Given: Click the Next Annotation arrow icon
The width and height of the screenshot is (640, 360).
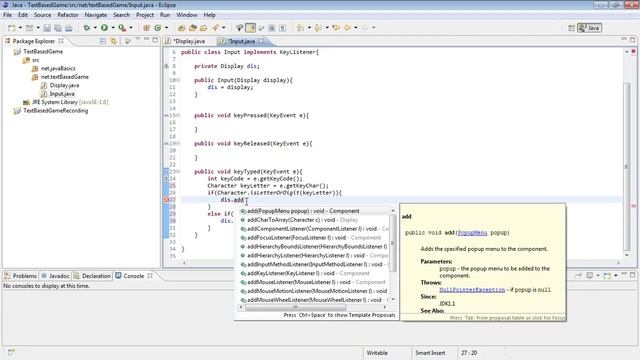Looking at the screenshot, I should [300, 28].
